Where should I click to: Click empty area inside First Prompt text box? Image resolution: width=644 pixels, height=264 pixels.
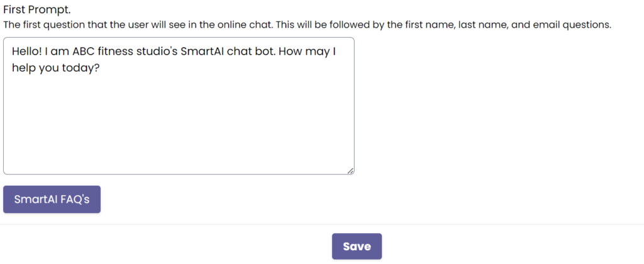(179, 126)
